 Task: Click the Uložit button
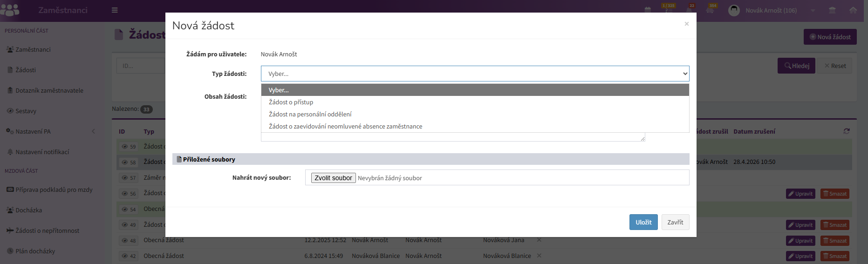tap(643, 222)
